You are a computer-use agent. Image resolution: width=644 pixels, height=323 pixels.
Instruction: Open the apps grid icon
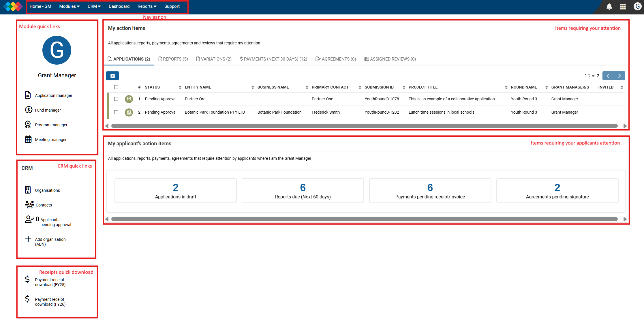pyautogui.click(x=623, y=7)
